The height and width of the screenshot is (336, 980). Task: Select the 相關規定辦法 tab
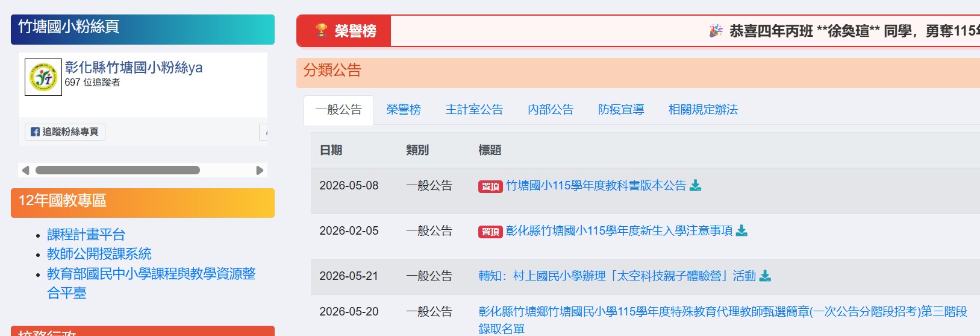click(x=703, y=110)
